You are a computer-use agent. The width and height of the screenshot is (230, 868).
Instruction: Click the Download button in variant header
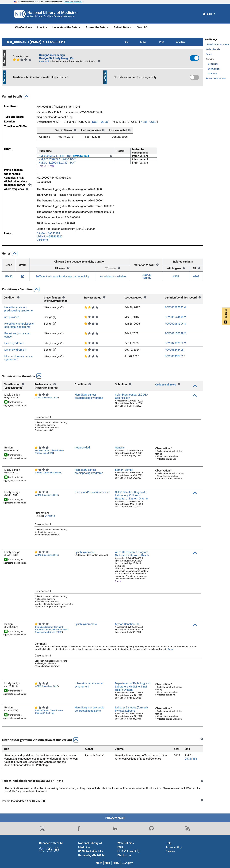(x=180, y=42)
